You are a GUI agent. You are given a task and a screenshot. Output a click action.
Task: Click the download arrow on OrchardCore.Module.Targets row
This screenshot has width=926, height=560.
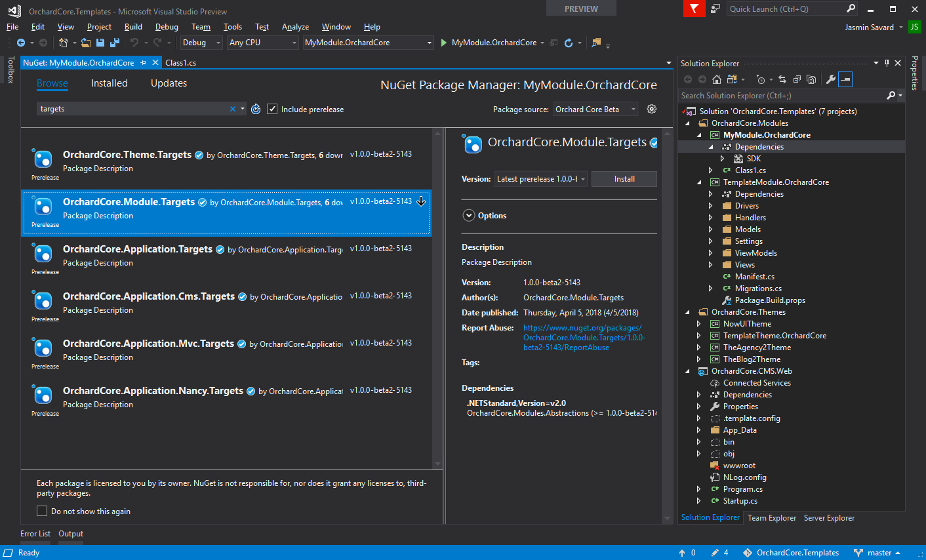(x=421, y=201)
